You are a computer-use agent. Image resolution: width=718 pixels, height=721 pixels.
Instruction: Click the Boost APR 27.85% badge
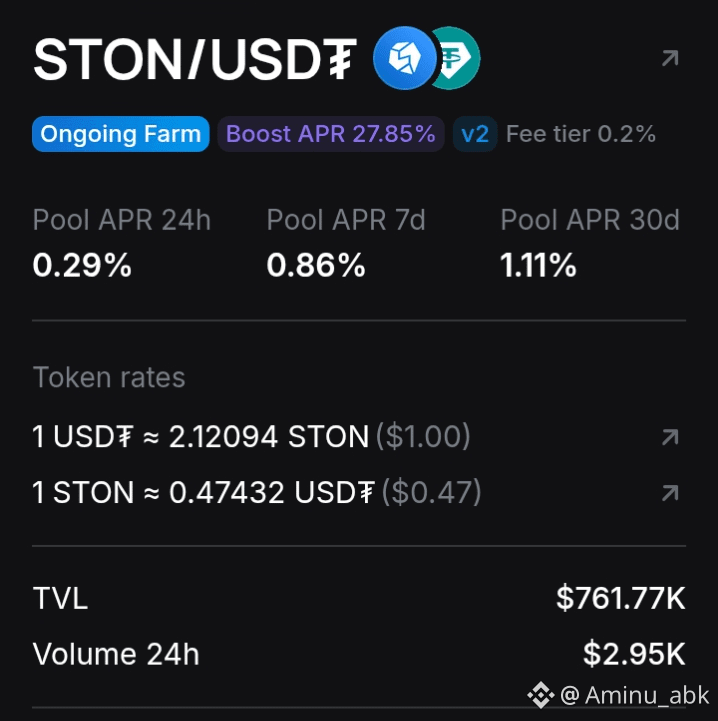pos(331,134)
